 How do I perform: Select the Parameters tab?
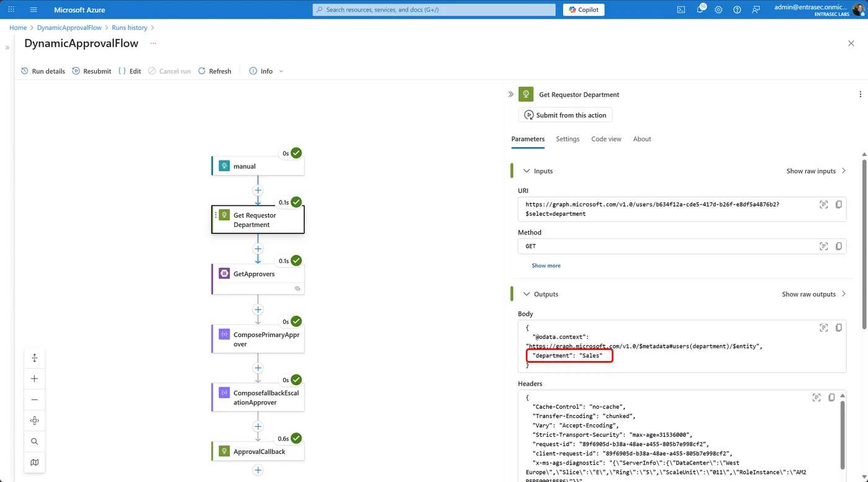point(528,139)
